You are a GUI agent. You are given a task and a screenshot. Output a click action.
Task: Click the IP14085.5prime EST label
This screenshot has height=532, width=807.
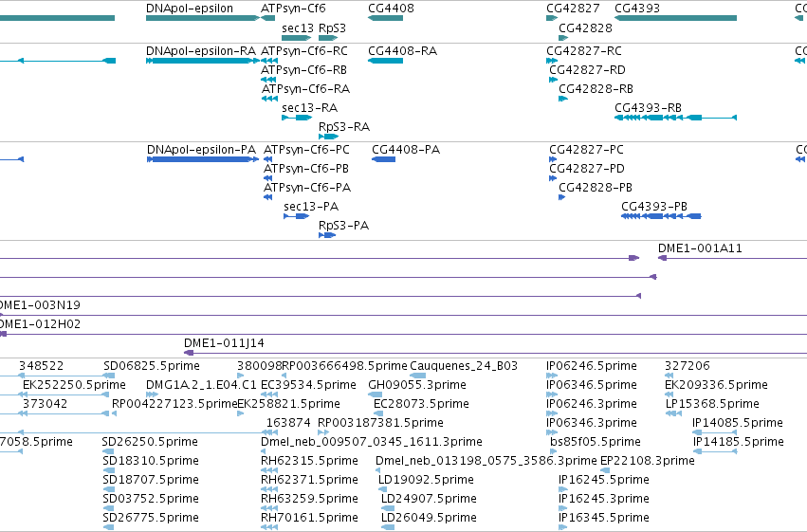point(738,424)
